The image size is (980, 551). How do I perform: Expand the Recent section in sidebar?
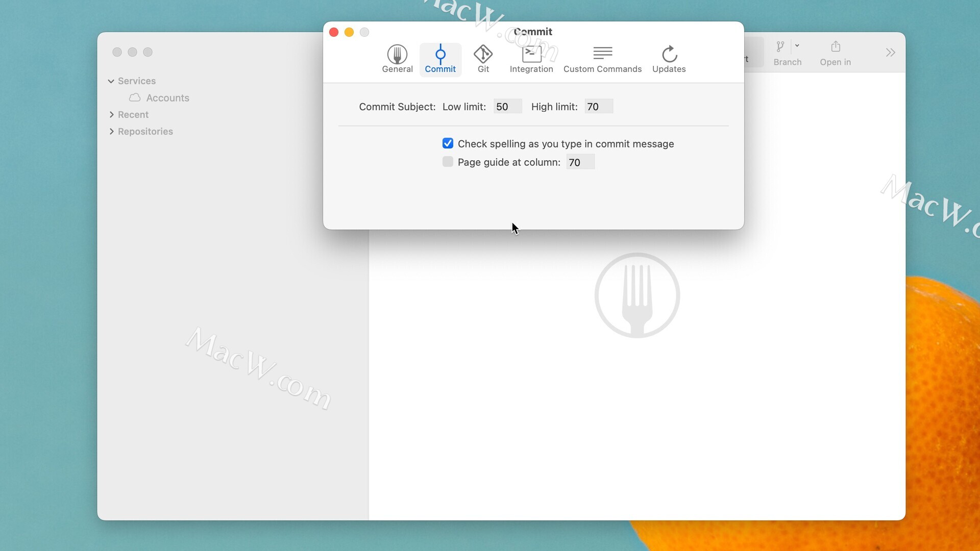click(111, 115)
